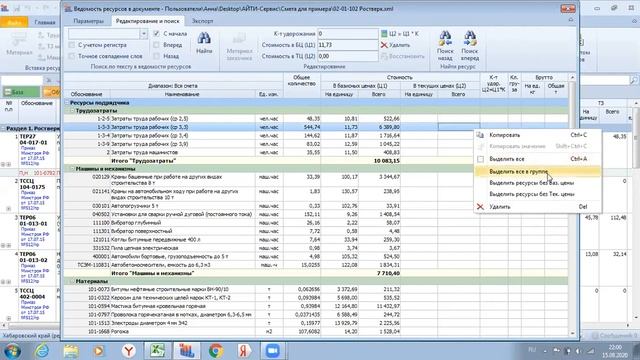This screenshot has width=640, height=360.
Task: Select Выделить все в группе menu item
Action: 537,172
